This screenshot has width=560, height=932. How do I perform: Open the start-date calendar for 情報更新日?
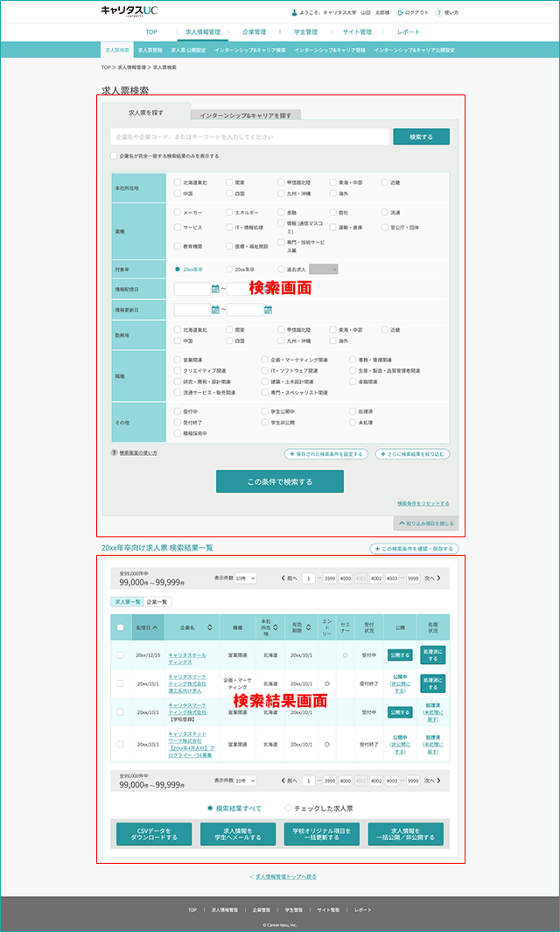tap(215, 310)
